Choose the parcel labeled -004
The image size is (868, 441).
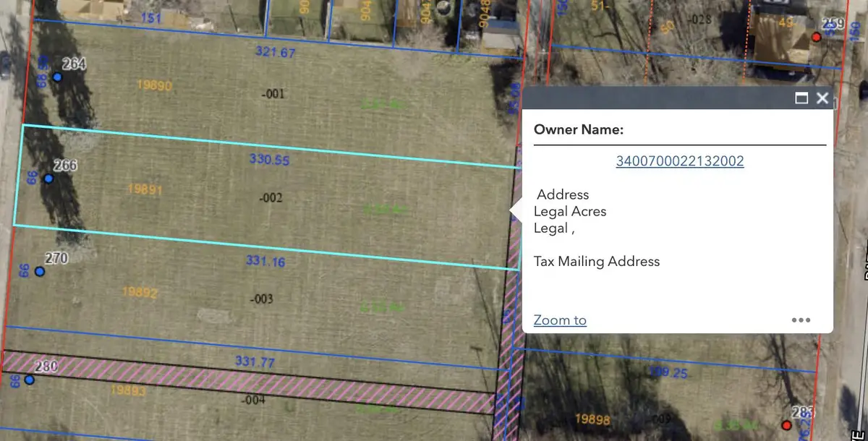point(252,398)
